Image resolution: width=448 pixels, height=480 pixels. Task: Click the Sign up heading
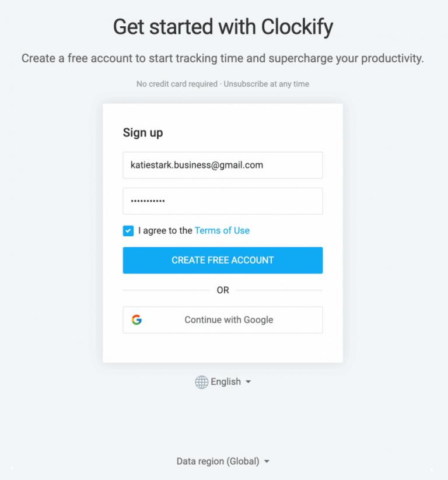point(143,132)
